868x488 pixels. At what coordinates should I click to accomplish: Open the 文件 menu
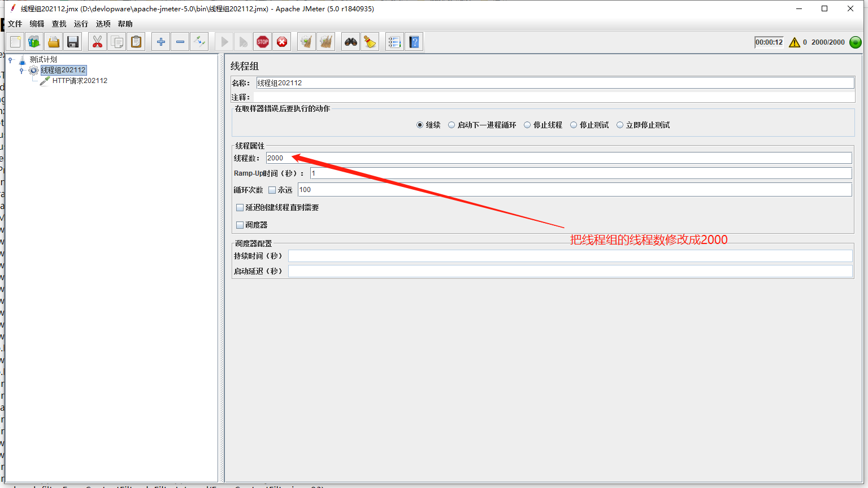click(15, 24)
